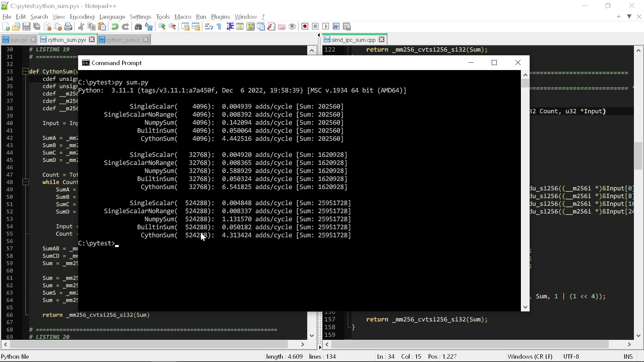
Task: Click the Playback macro icon
Action: (x=326, y=27)
